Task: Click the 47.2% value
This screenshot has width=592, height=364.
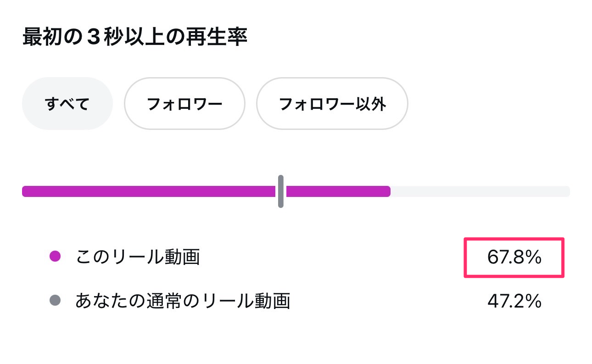Action: tap(514, 302)
